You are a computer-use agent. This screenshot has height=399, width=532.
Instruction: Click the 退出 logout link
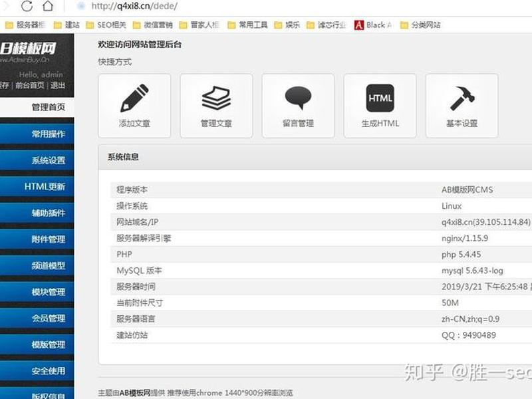(x=58, y=85)
